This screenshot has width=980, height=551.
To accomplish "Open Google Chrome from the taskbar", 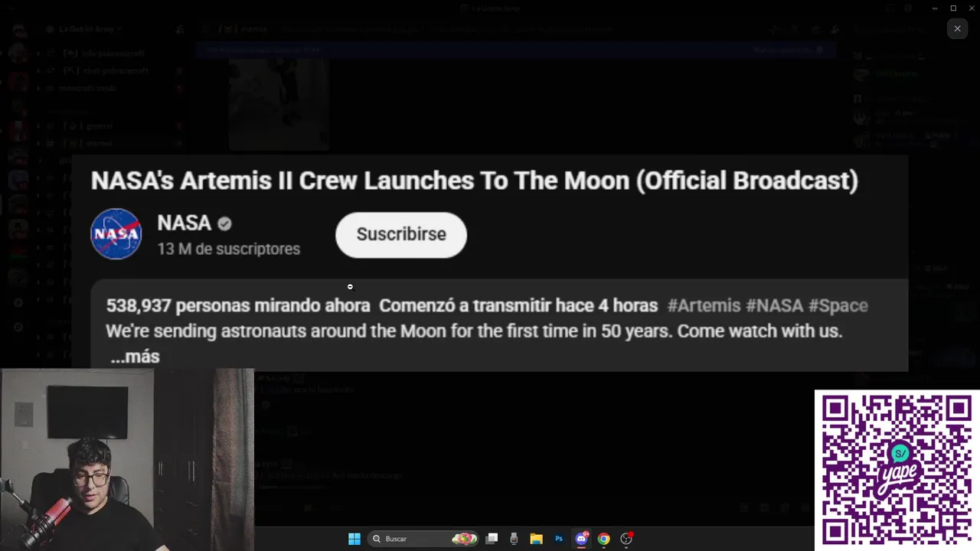I will (603, 539).
